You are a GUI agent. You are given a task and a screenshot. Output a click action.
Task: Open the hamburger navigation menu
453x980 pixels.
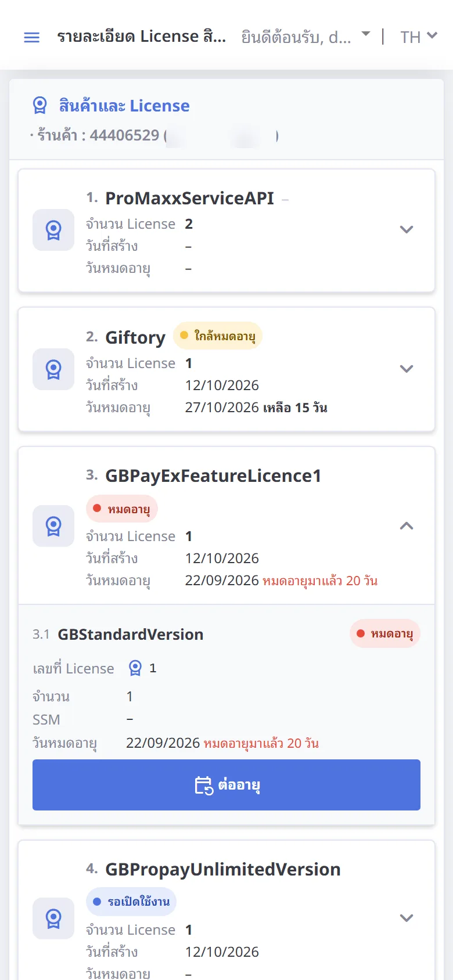[x=31, y=38]
